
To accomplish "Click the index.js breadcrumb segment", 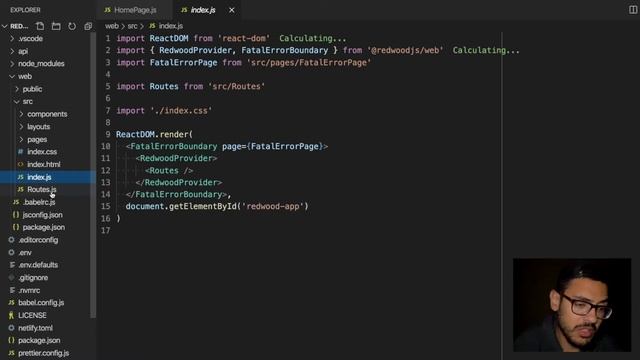I will (170, 26).
